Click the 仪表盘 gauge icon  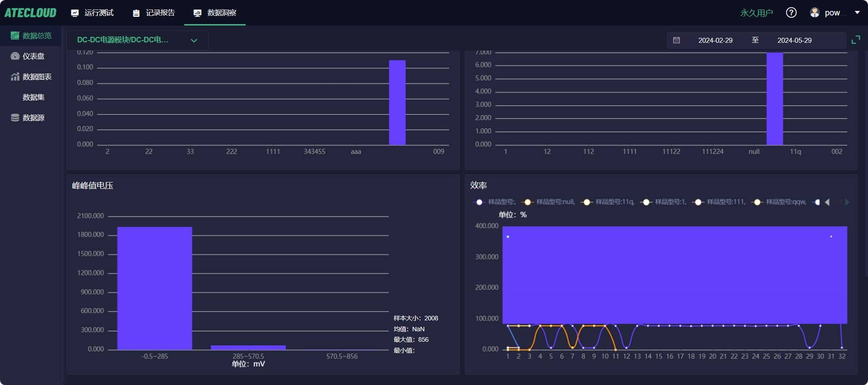pyautogui.click(x=15, y=56)
